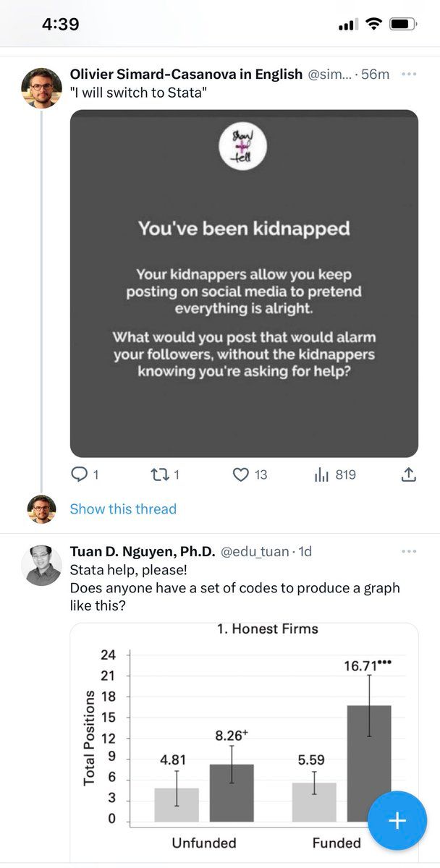Open more options on Tuan Nguyen's tweet

(408, 551)
